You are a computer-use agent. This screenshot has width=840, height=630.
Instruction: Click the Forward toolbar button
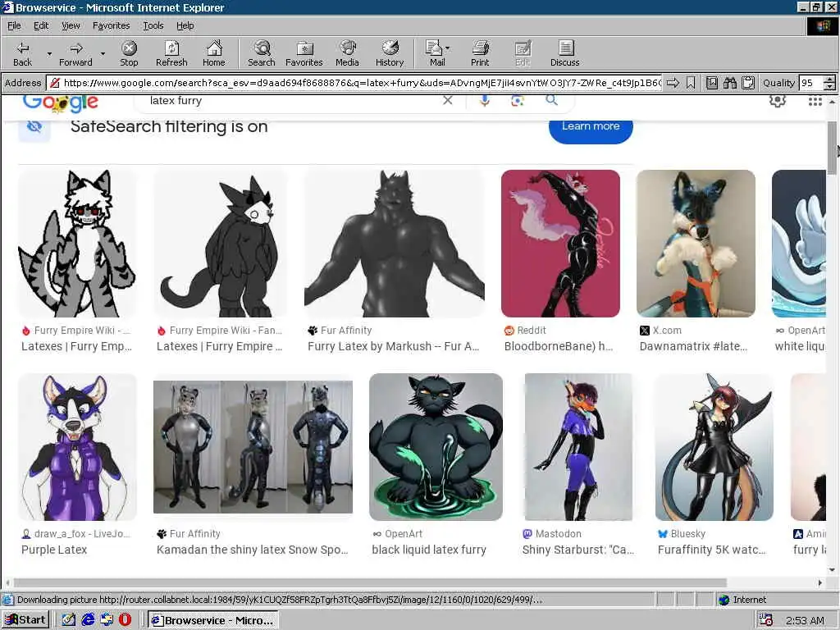coord(75,53)
